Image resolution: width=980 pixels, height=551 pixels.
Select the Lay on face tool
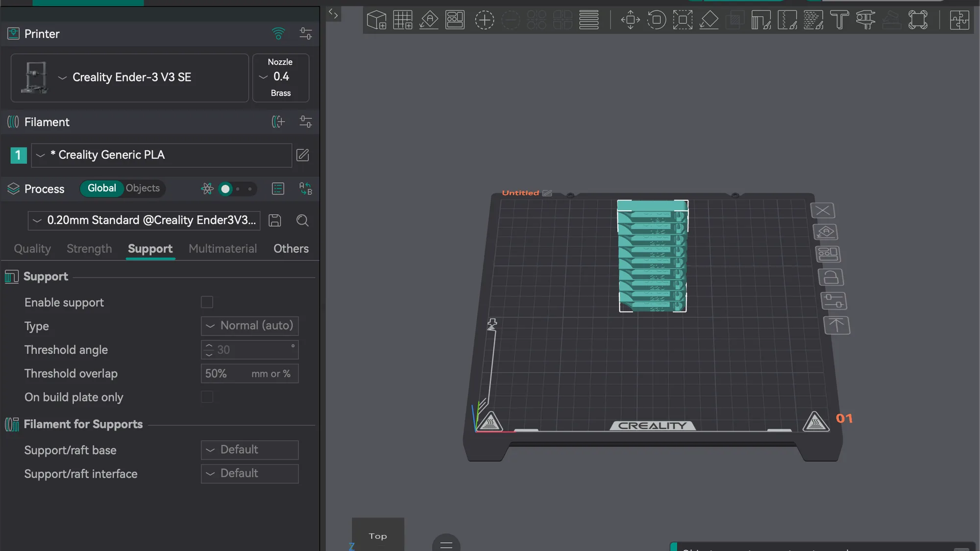click(x=709, y=20)
